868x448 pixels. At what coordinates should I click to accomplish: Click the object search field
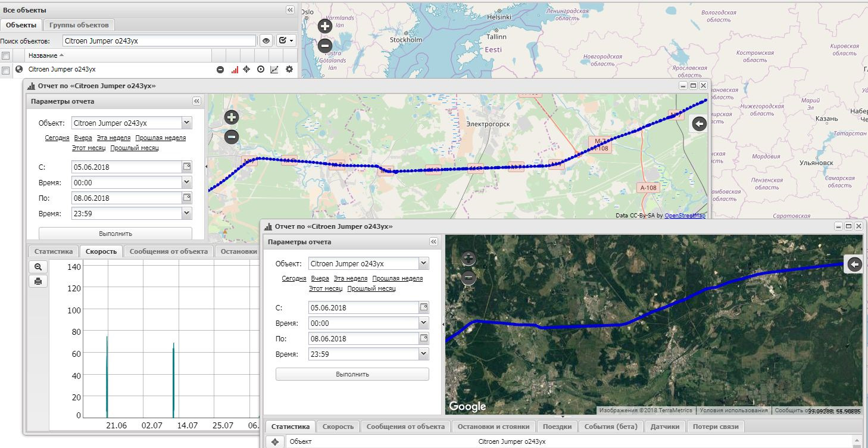point(158,41)
